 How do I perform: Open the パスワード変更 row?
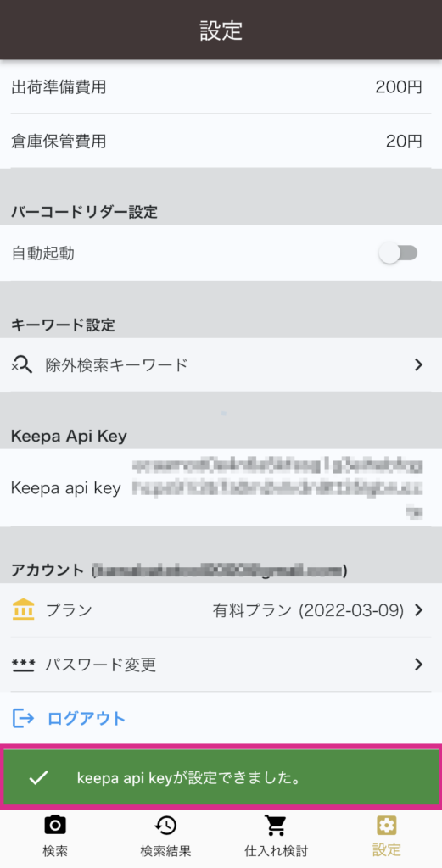tap(221, 665)
